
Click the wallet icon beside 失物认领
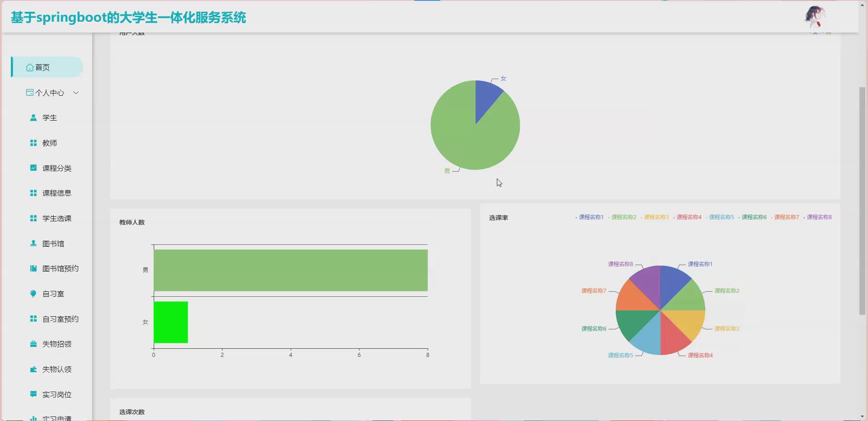[x=33, y=369]
